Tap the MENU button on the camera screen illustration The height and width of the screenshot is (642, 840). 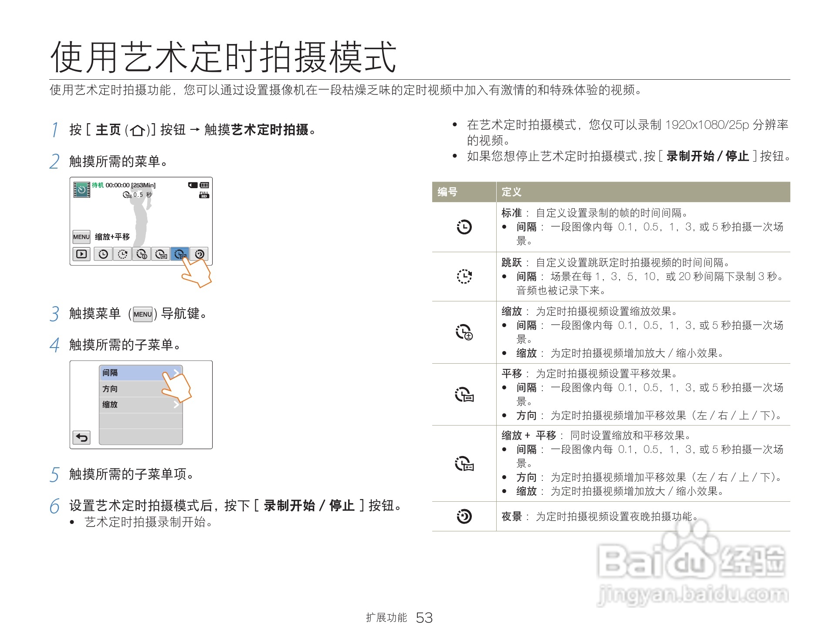(81, 237)
